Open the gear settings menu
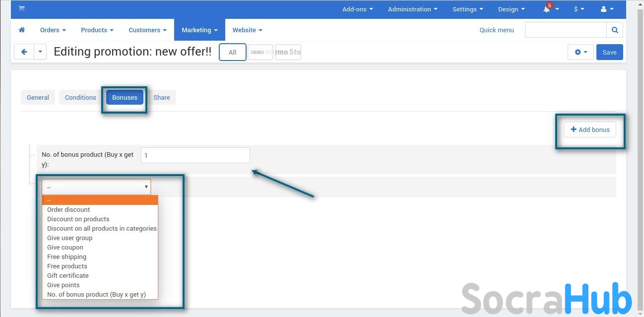The width and height of the screenshot is (644, 317). [580, 52]
